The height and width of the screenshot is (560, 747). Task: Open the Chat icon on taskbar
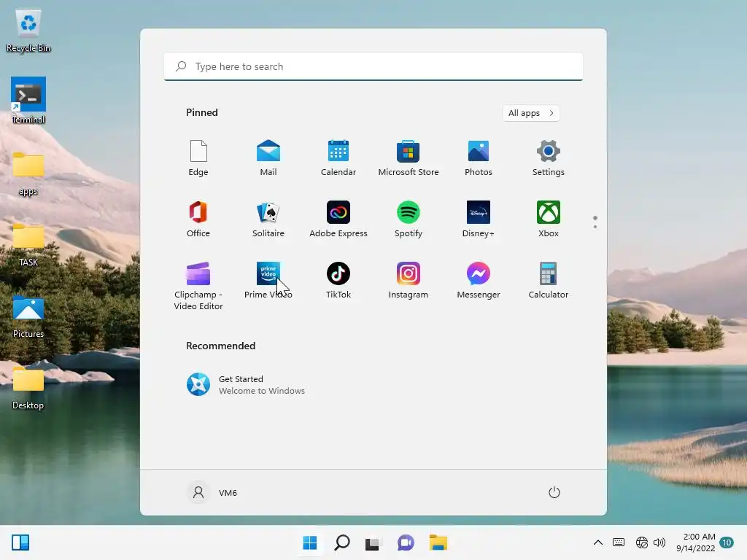tap(406, 542)
